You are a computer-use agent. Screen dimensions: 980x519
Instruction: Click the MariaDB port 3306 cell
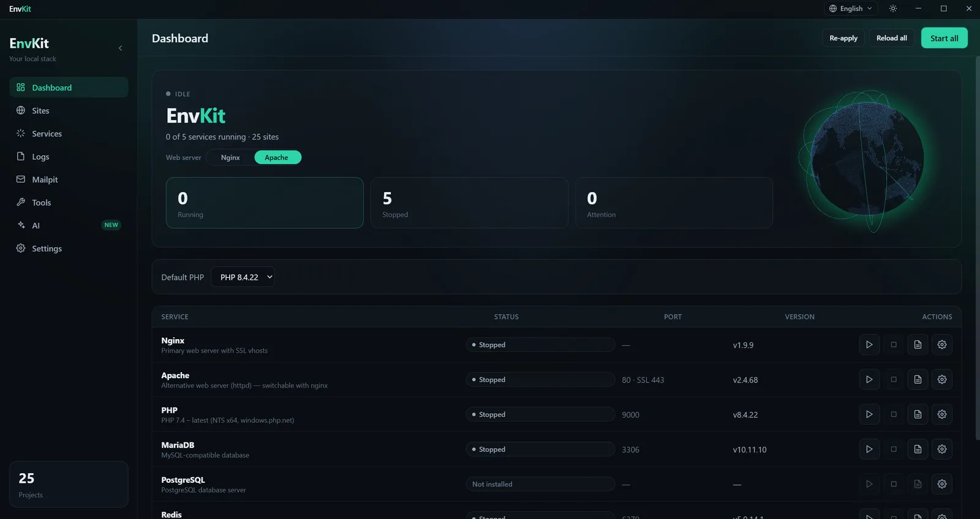[630, 450]
